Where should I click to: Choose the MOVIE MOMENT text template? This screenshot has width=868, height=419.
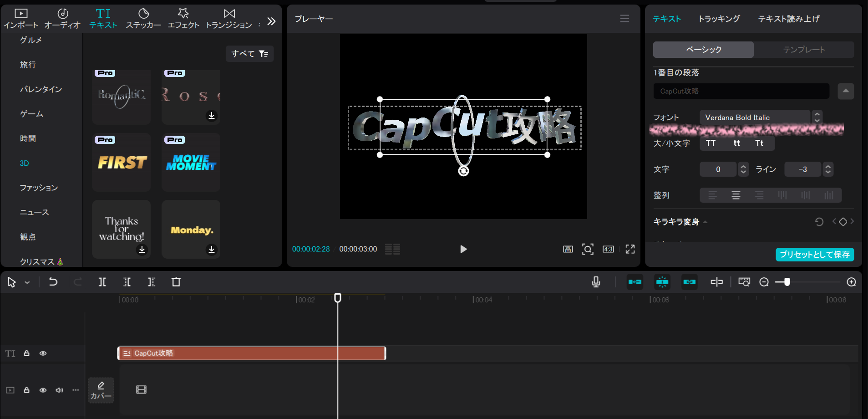pyautogui.click(x=191, y=162)
